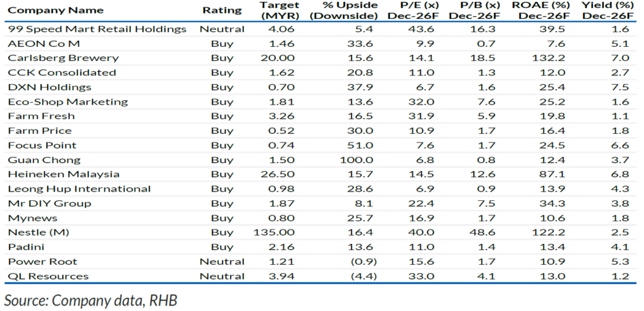The width and height of the screenshot is (644, 311).
Task: Select the Focus Point company cell
Action: click(42, 145)
